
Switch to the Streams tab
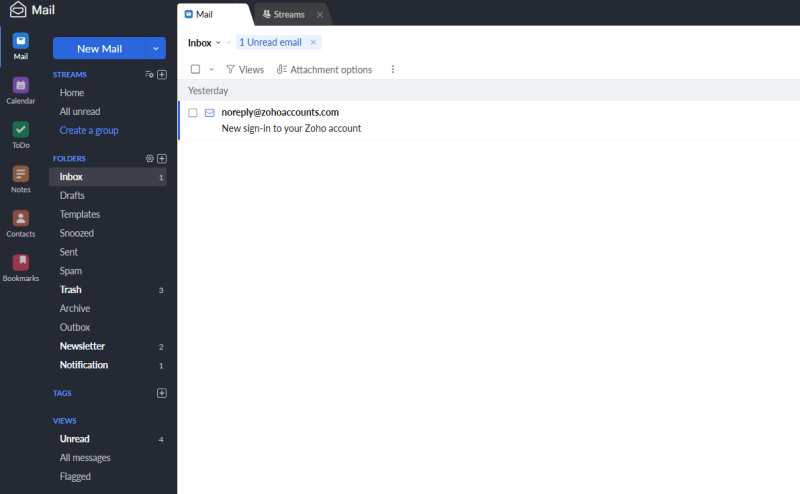point(289,14)
